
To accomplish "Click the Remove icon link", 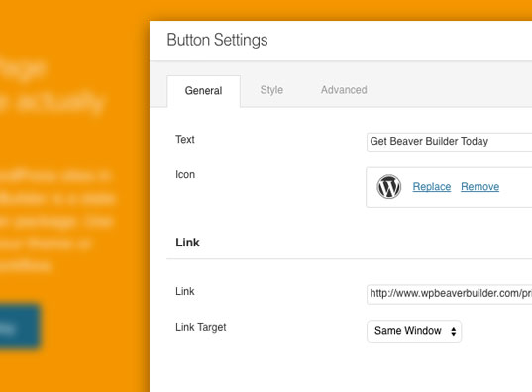I will point(479,186).
